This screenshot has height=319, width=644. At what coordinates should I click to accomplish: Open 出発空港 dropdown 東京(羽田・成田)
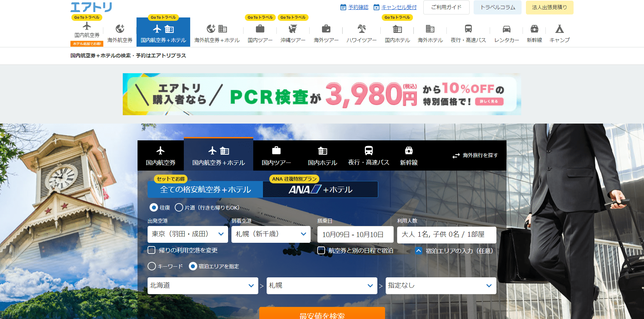pyautogui.click(x=188, y=234)
